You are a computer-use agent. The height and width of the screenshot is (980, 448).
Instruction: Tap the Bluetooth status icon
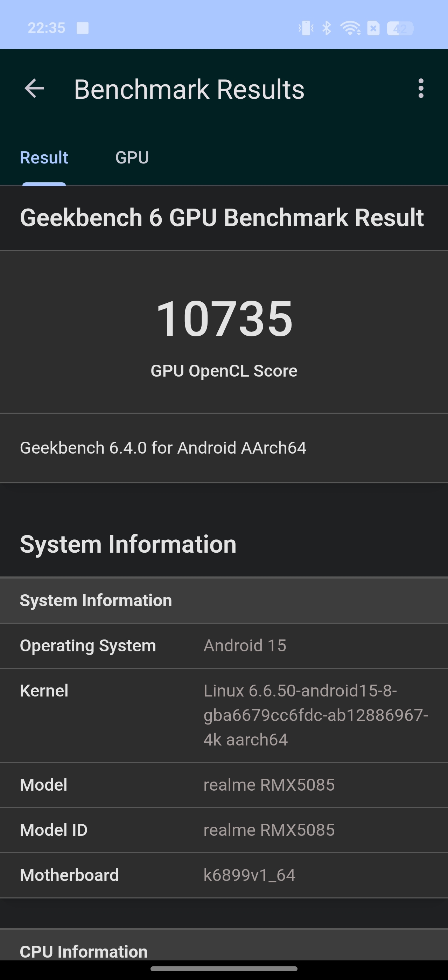326,28
